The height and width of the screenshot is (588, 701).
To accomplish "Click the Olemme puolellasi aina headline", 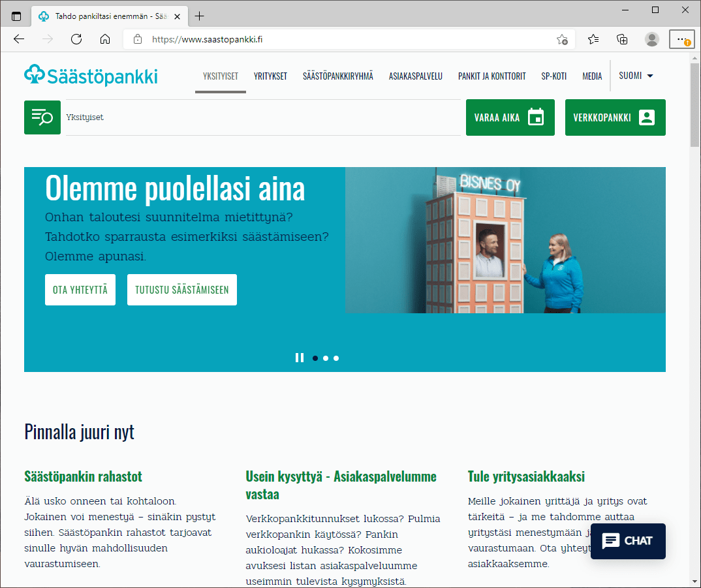I will tap(175, 188).
